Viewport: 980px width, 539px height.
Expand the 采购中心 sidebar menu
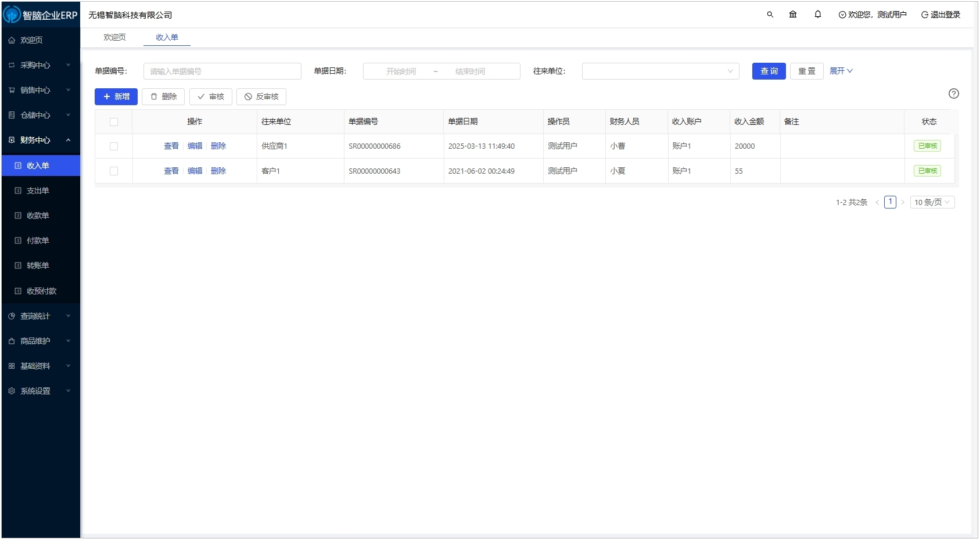[40, 65]
